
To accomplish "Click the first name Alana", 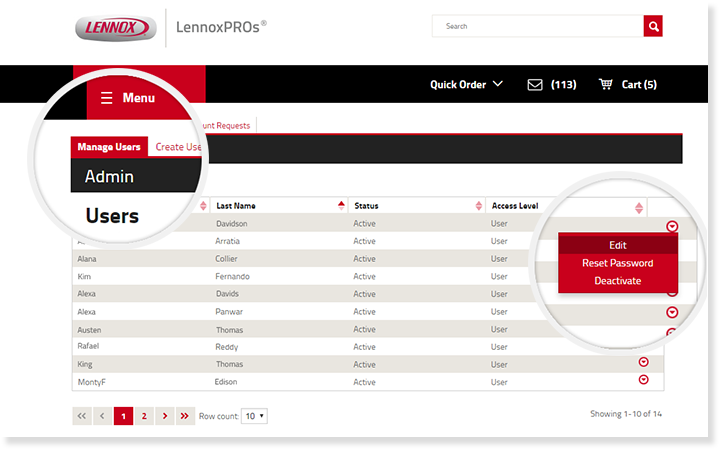I will pyautogui.click(x=87, y=259).
